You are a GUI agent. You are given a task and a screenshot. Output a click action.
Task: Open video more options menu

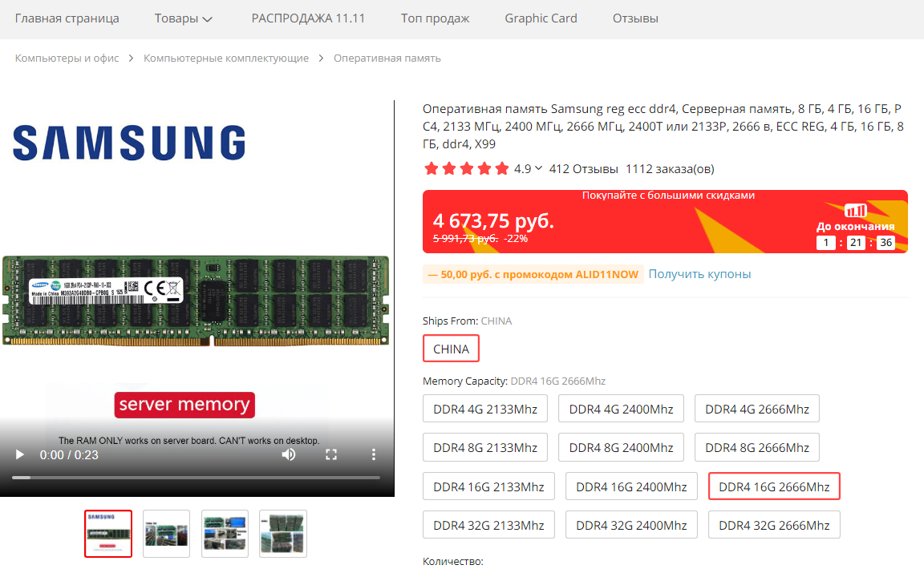[x=373, y=454]
